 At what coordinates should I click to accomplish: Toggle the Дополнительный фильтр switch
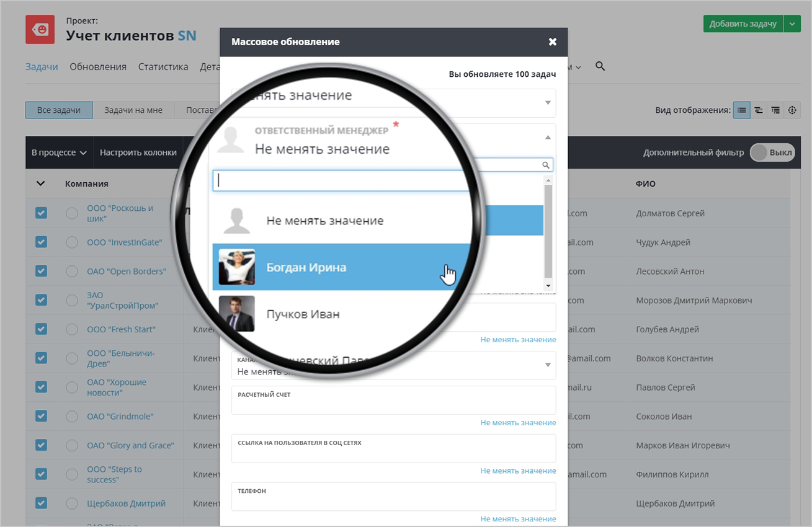[x=772, y=153]
